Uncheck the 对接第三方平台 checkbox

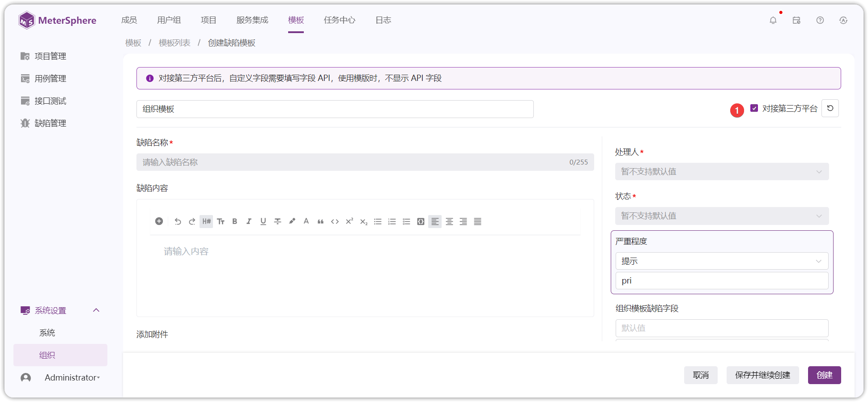pos(754,108)
